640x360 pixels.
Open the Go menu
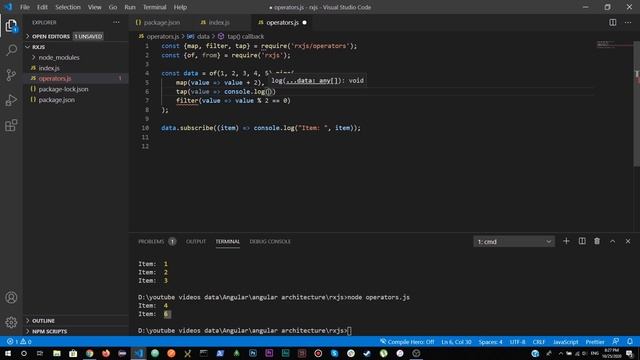(x=113, y=7)
